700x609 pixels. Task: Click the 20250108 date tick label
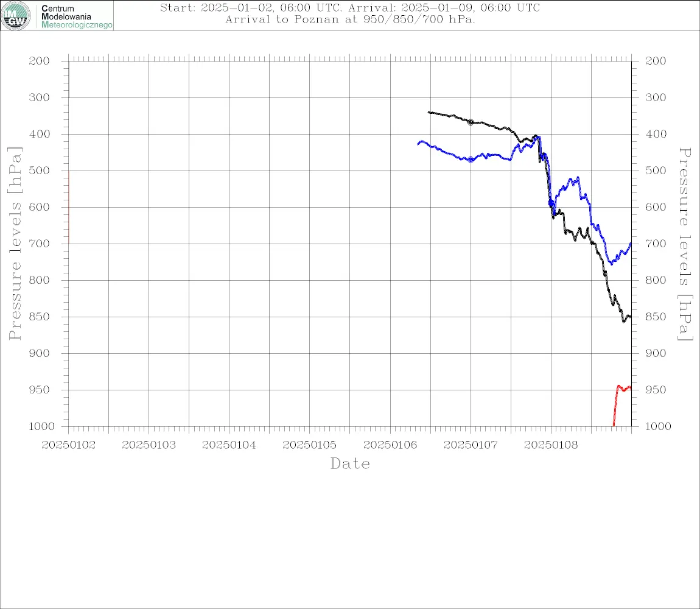tap(551, 445)
